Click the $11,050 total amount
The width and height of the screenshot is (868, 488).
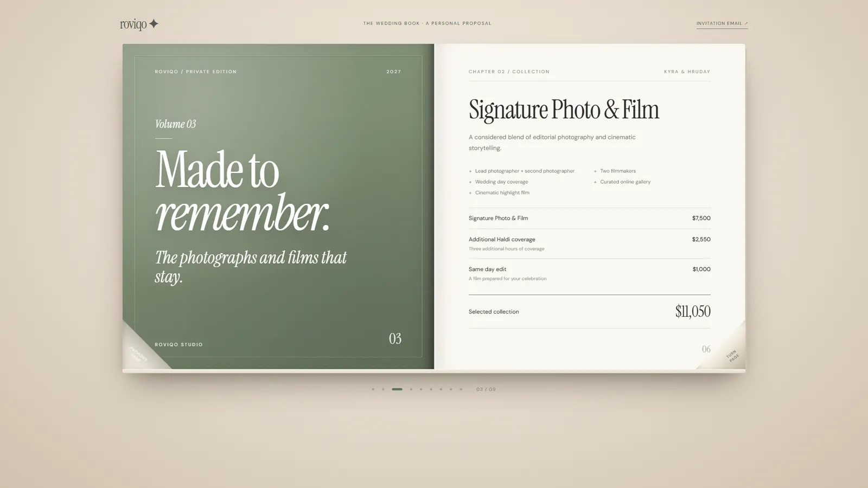pyautogui.click(x=693, y=311)
